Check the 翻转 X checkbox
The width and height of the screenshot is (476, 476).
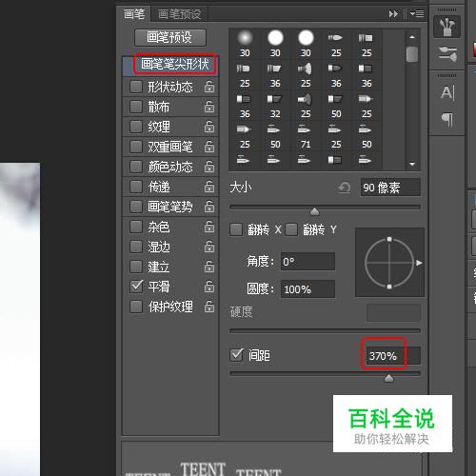click(236, 229)
